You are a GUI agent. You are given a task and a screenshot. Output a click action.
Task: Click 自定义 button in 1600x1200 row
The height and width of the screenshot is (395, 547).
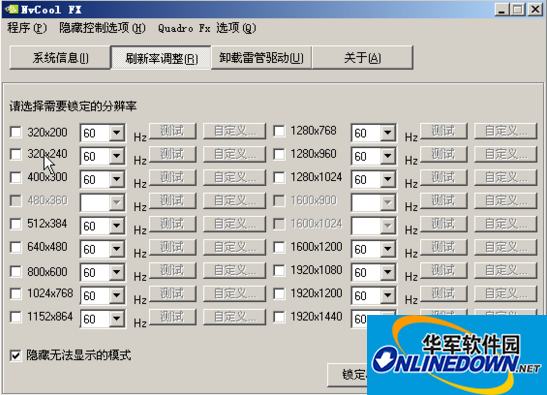pos(505,247)
